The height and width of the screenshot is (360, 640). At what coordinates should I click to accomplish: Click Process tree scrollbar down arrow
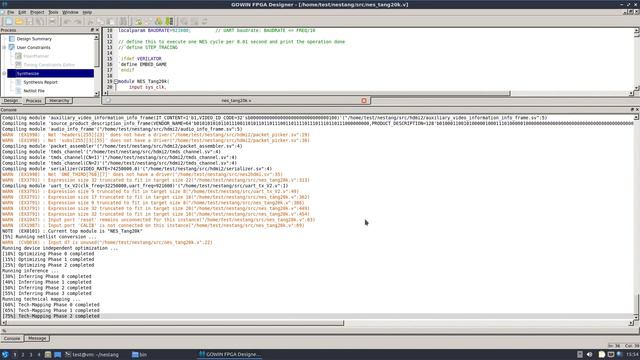pyautogui.click(x=97, y=94)
